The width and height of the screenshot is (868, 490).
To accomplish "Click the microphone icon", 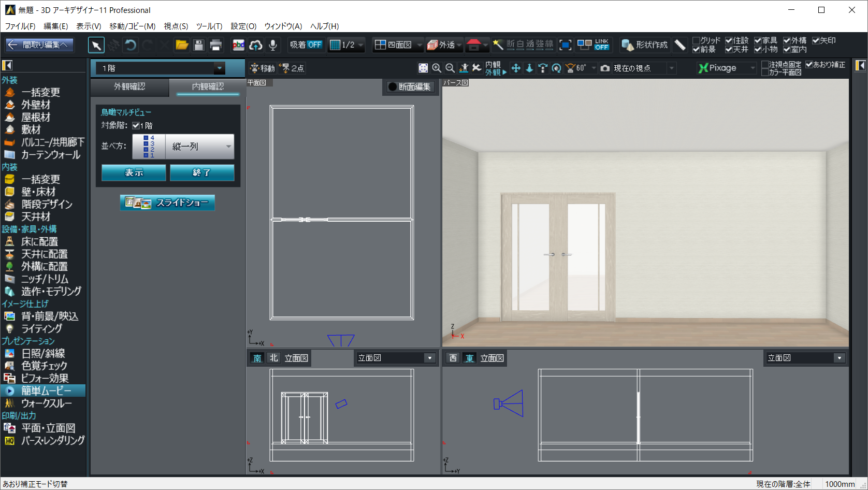I will (273, 46).
